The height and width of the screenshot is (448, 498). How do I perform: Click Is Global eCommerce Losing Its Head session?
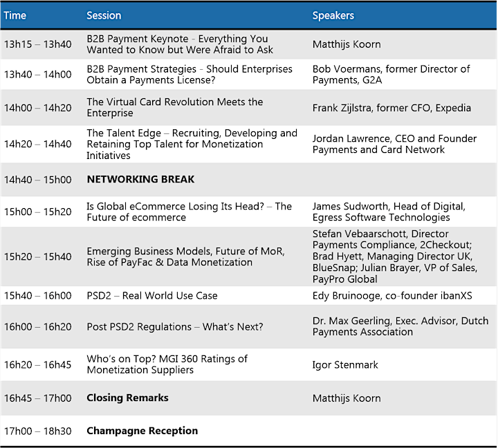pos(189,212)
